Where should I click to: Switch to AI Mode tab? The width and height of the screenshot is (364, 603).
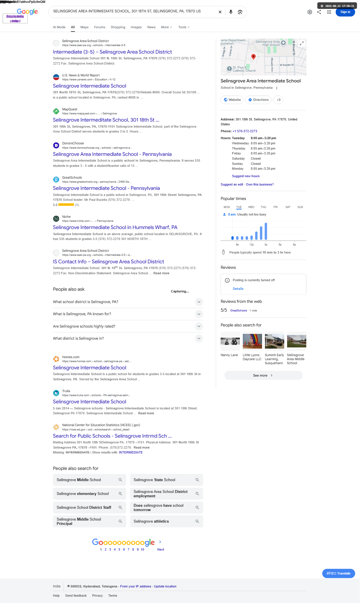(59, 27)
